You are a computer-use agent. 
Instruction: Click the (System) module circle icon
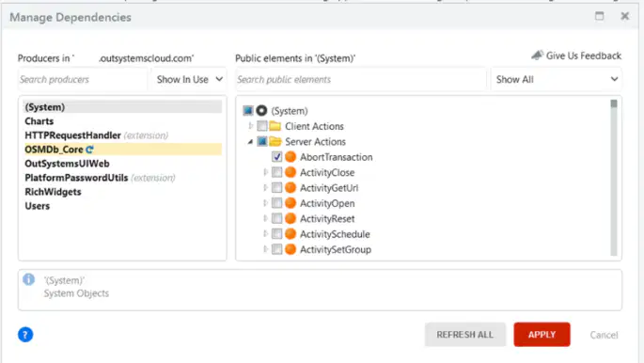point(261,110)
